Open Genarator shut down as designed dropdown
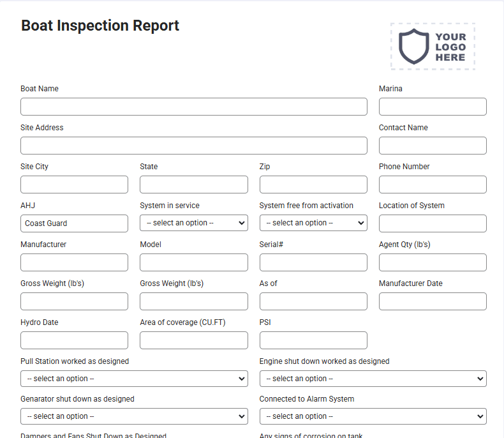Viewport: 504px width, 438px height. coord(134,416)
